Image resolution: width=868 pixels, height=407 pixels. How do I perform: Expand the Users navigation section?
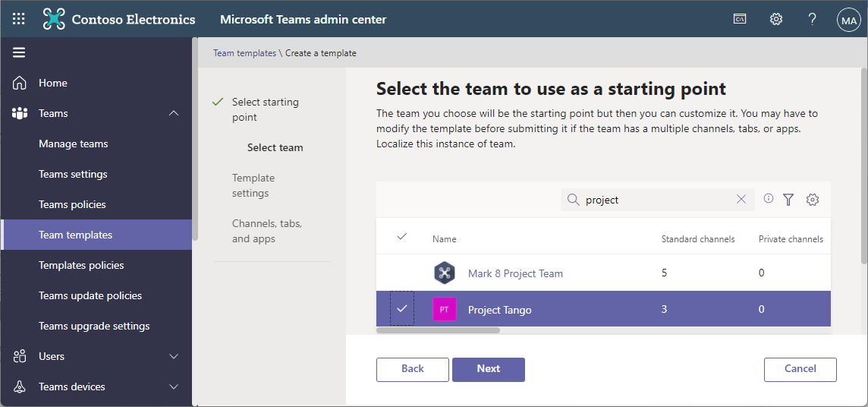pyautogui.click(x=174, y=356)
